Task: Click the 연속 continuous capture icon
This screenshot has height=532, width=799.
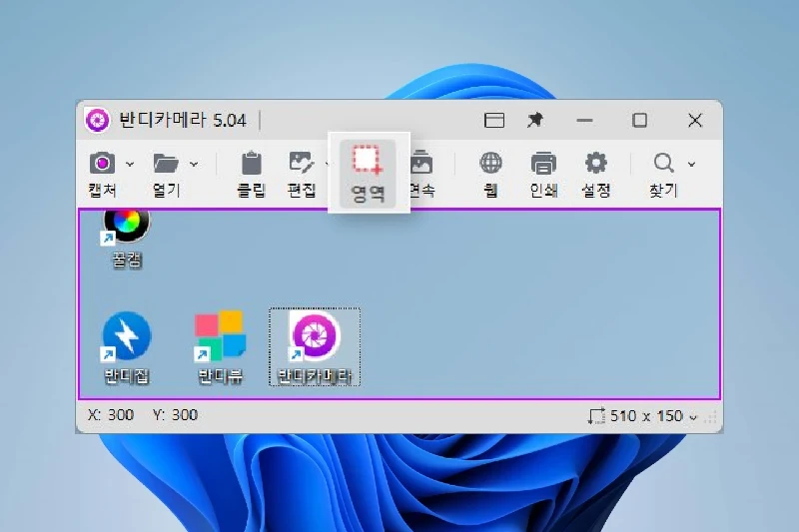Action: [421, 163]
